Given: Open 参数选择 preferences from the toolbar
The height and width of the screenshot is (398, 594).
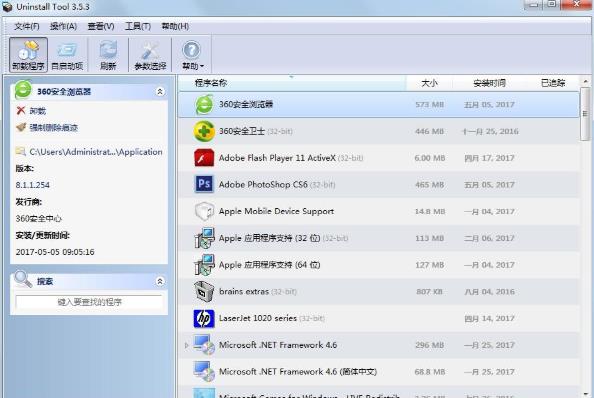Looking at the screenshot, I should [150, 55].
